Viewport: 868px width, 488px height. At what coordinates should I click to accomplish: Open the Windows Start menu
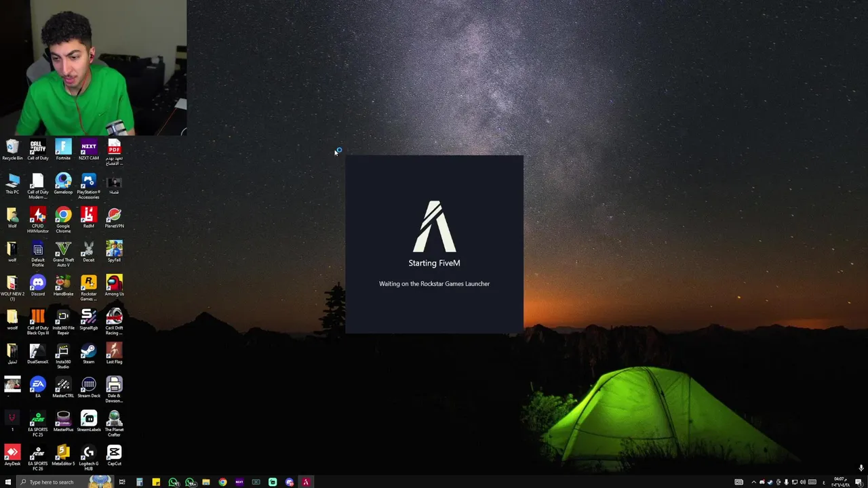point(8,482)
